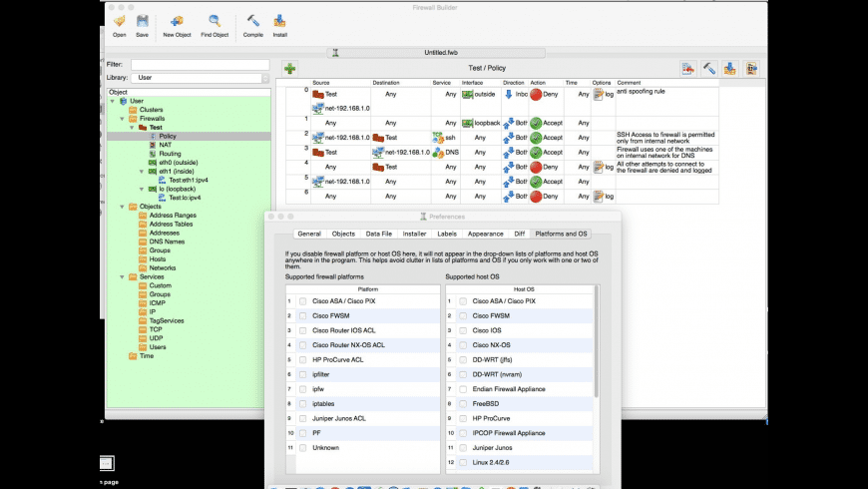Collapse the User library tree node

coord(113,102)
